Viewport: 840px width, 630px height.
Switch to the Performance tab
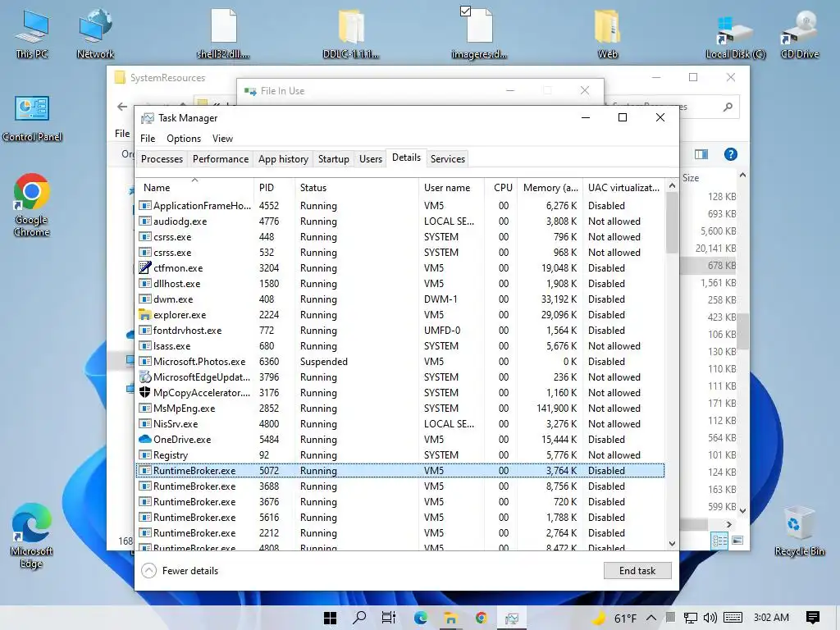221,158
